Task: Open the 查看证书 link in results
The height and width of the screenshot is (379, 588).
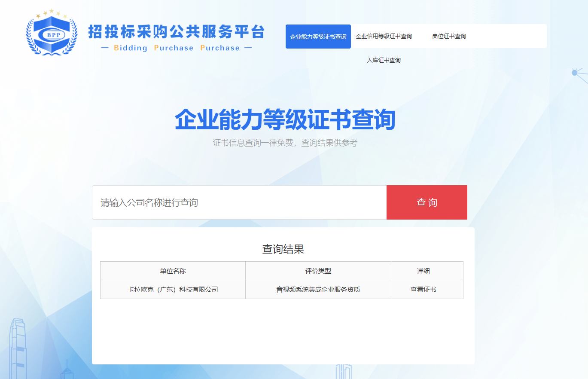Action: pyautogui.click(x=423, y=290)
